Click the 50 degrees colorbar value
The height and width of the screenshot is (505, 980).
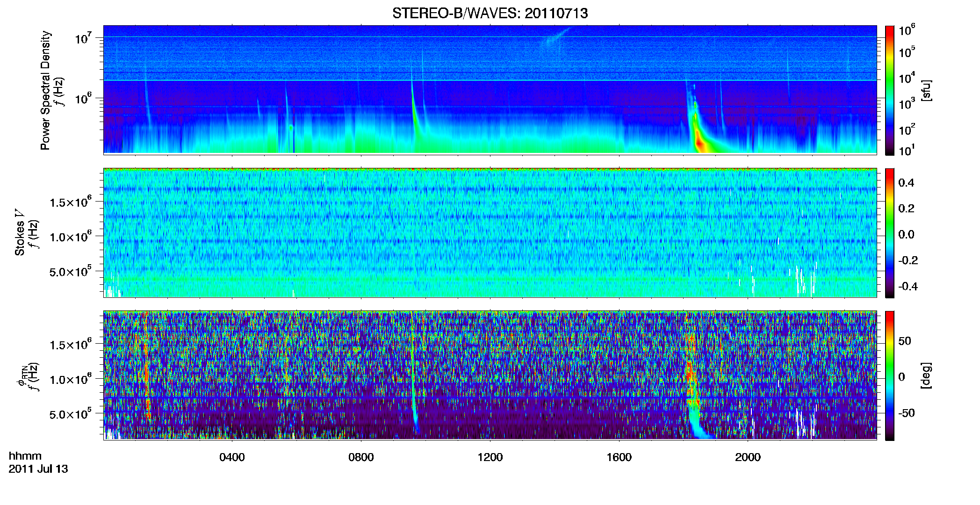[x=905, y=341]
